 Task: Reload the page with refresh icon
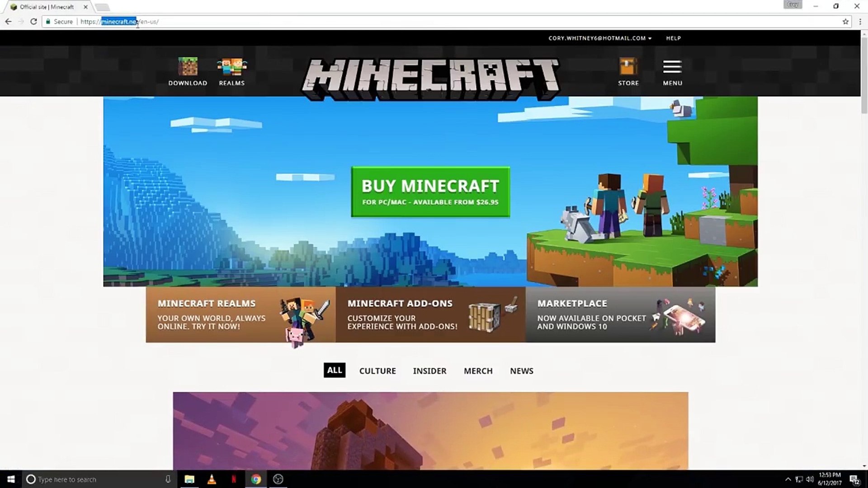(33, 21)
